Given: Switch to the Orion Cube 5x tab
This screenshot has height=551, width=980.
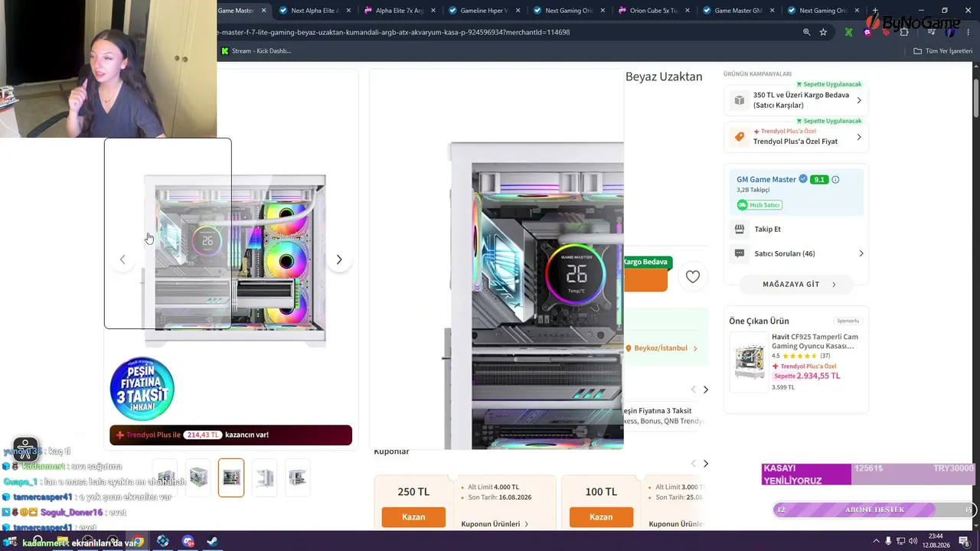Looking at the screenshot, I should coord(654,11).
